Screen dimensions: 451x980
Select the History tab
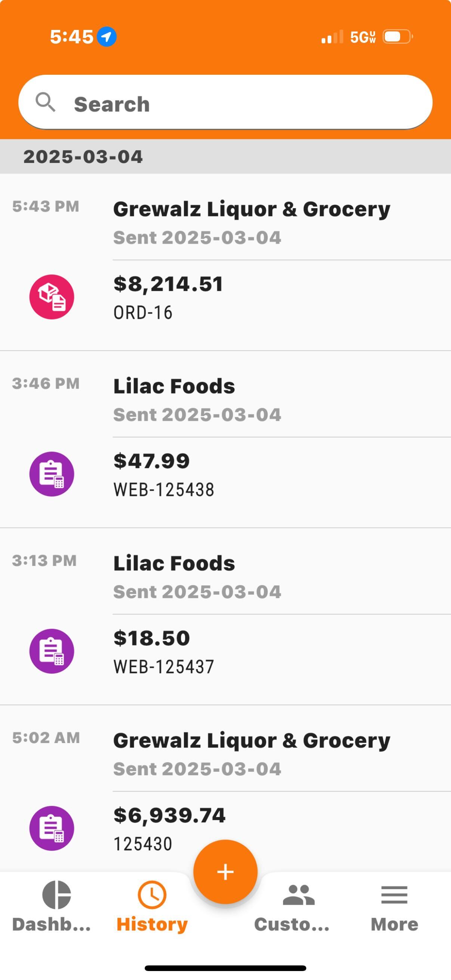152,906
